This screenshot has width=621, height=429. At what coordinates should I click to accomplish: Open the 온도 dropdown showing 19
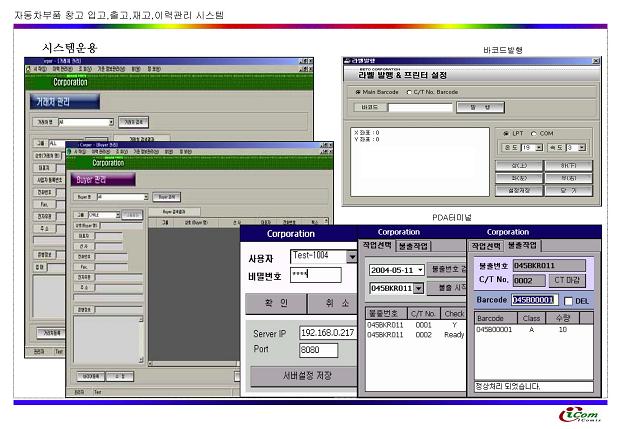coord(538,147)
